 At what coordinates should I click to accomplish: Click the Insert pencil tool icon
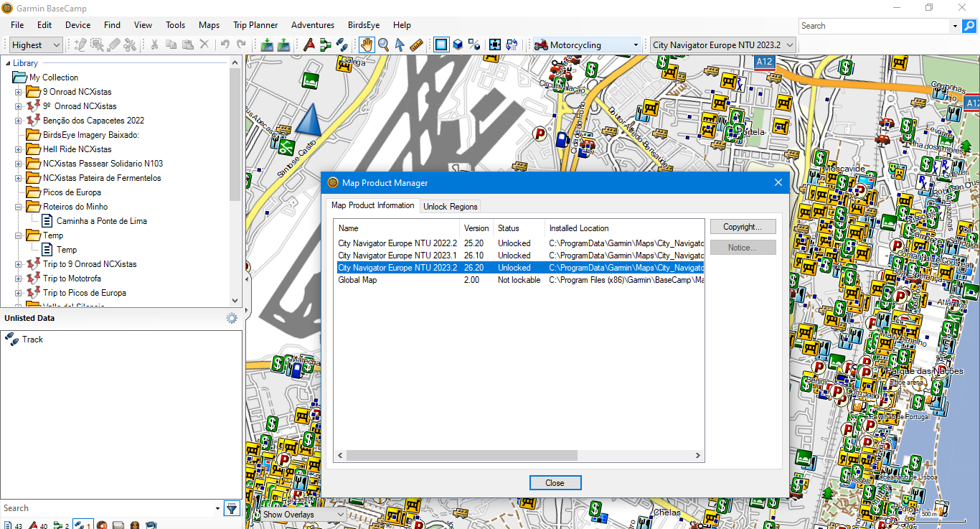pos(80,45)
